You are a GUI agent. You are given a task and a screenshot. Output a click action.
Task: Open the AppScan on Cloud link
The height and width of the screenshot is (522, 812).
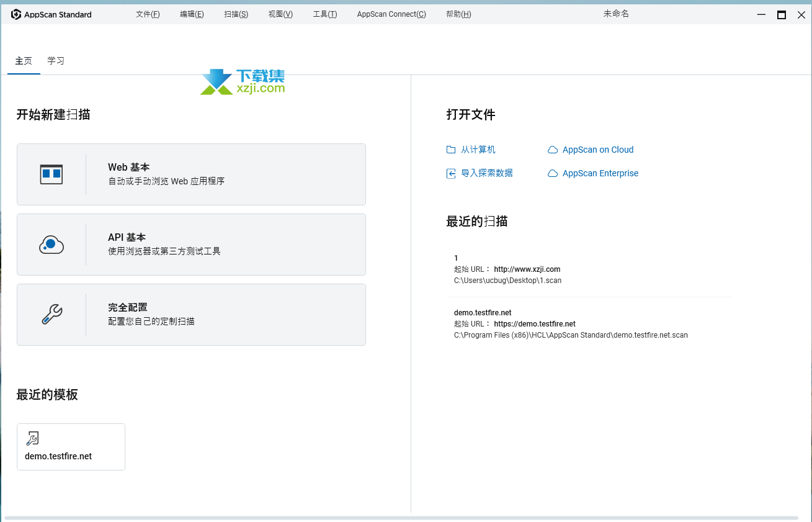coord(598,150)
